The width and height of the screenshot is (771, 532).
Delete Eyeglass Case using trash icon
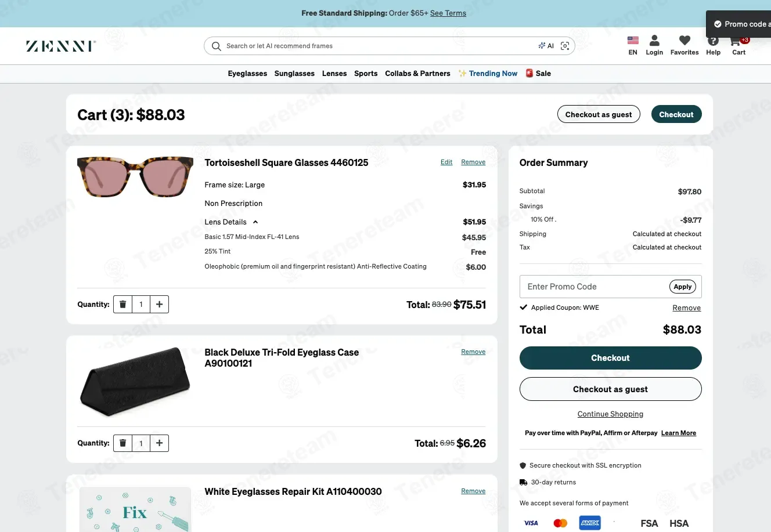(x=123, y=443)
